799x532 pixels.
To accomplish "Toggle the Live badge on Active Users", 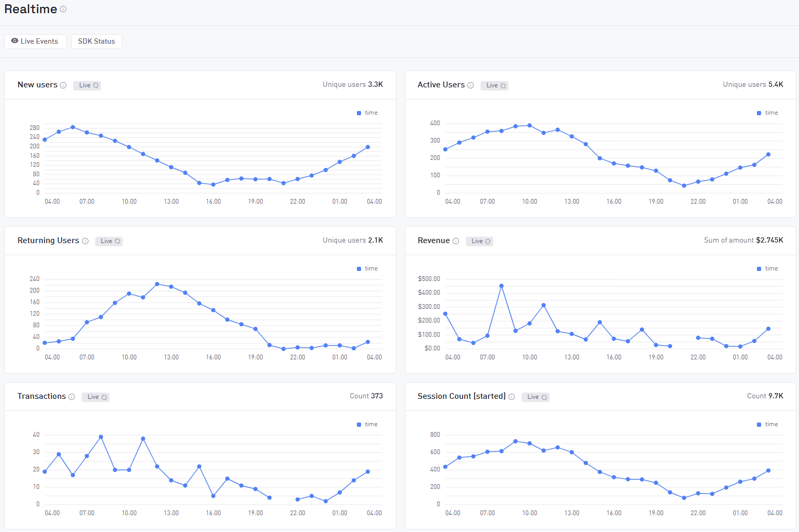I will point(494,85).
